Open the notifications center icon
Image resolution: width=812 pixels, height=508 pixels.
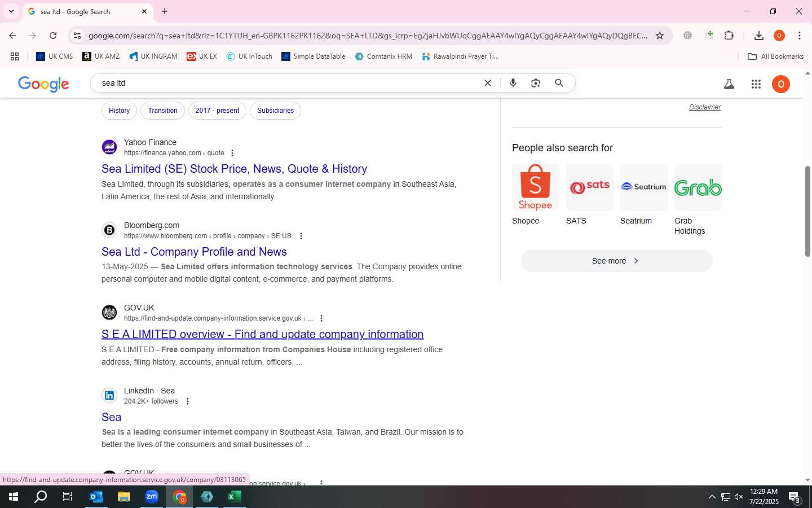click(x=795, y=497)
